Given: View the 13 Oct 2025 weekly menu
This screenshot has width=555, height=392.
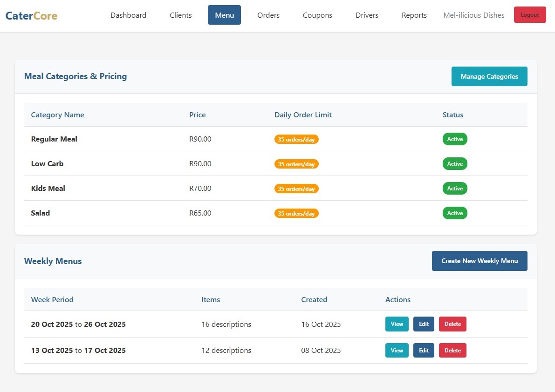Looking at the screenshot, I should 397,351.
